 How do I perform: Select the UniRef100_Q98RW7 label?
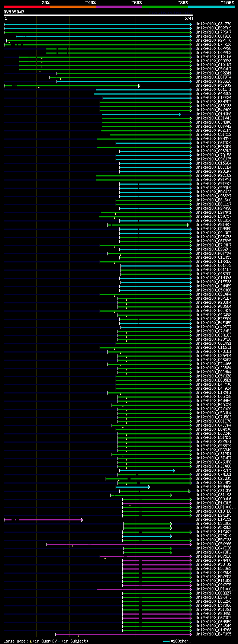pyautogui.click(x=213, y=151)
